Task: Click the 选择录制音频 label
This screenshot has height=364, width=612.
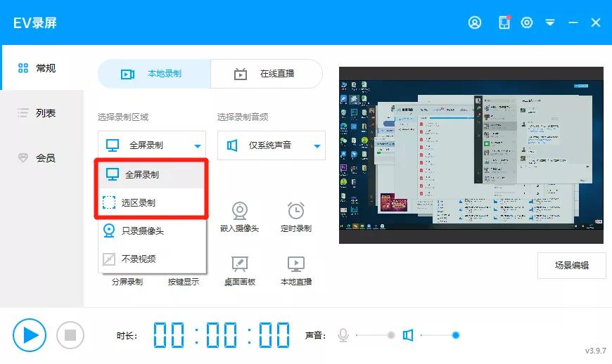Action: tap(243, 117)
